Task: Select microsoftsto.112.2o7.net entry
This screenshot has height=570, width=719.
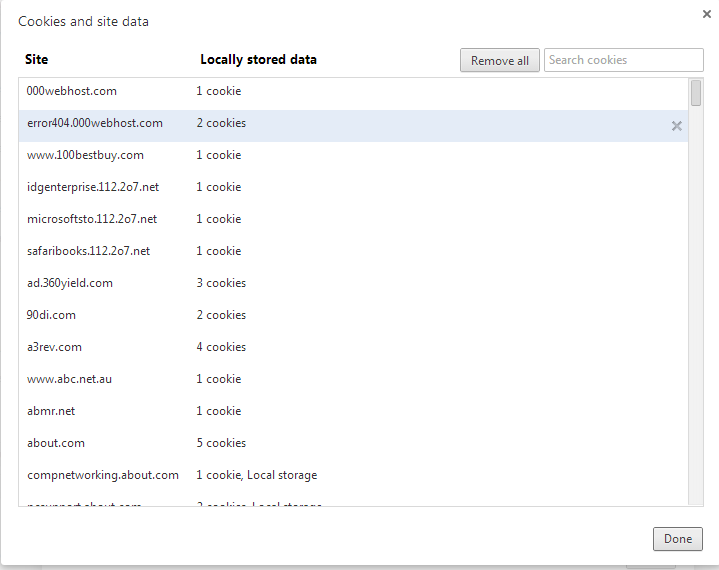Action: (353, 221)
